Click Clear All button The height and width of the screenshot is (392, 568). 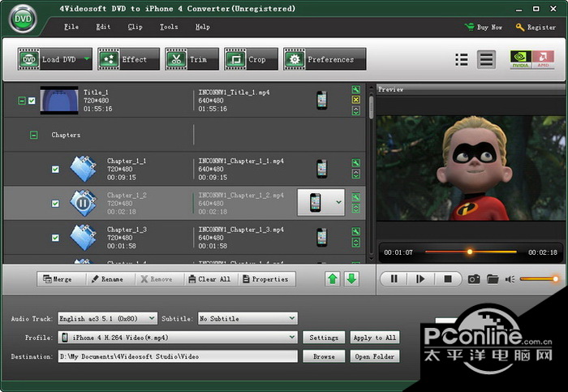[209, 279]
